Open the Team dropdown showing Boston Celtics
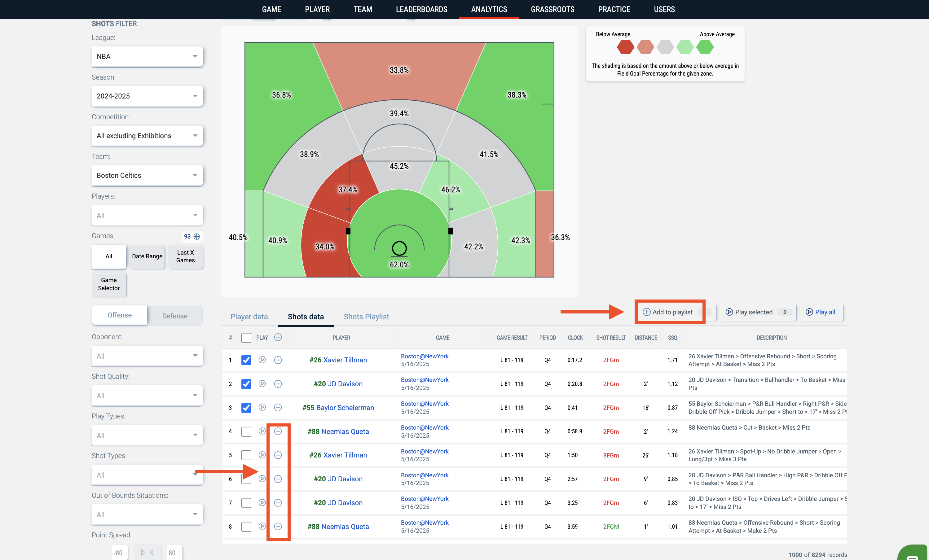The width and height of the screenshot is (929, 560). click(x=147, y=175)
